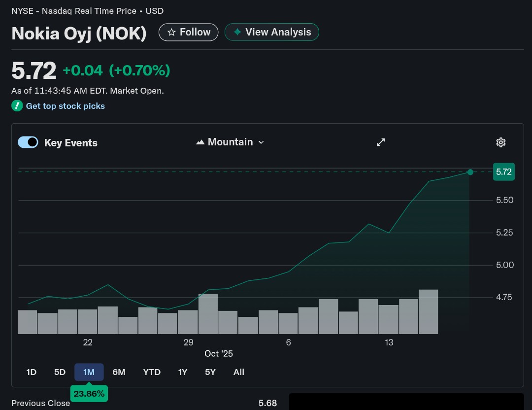532x410 pixels.
Task: Click the Previous Close label
Action: 41,403
